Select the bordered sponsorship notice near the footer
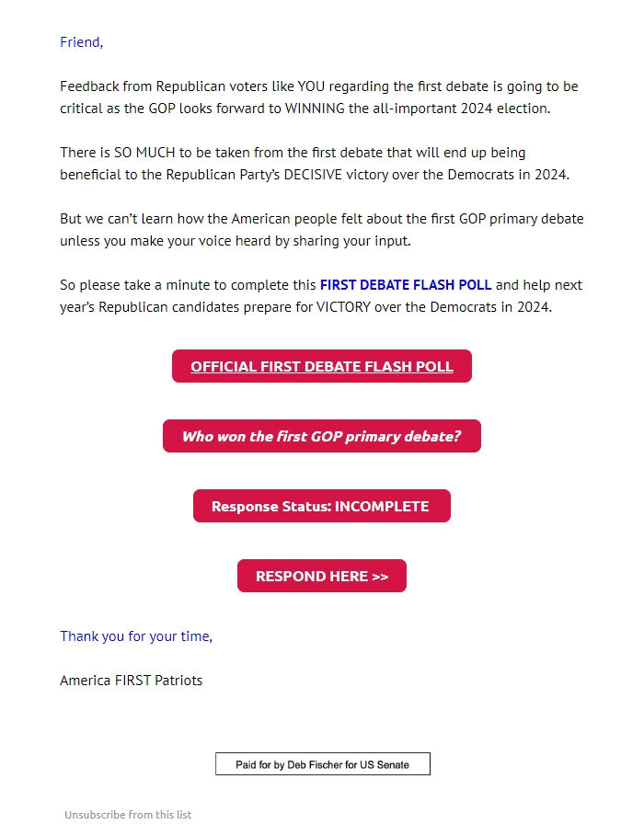Screen dimensions: 644x836 tap(322, 763)
